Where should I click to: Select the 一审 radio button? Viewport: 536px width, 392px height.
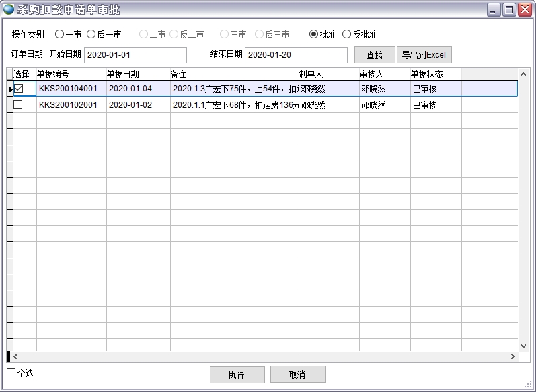[x=60, y=34]
